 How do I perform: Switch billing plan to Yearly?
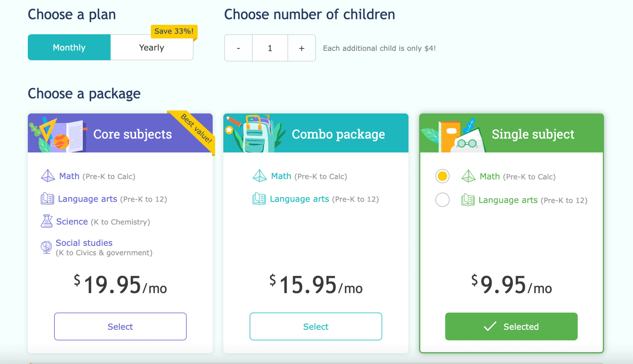click(x=151, y=47)
